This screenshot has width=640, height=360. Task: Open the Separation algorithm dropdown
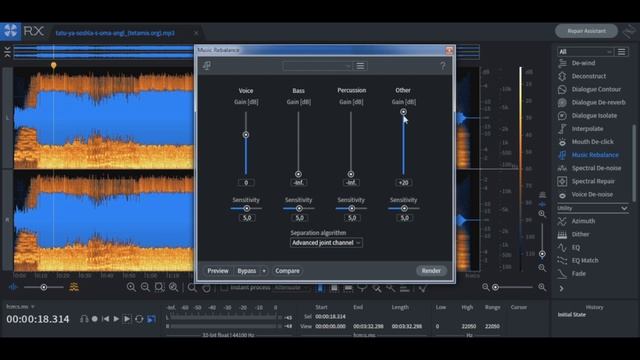pyautogui.click(x=326, y=242)
